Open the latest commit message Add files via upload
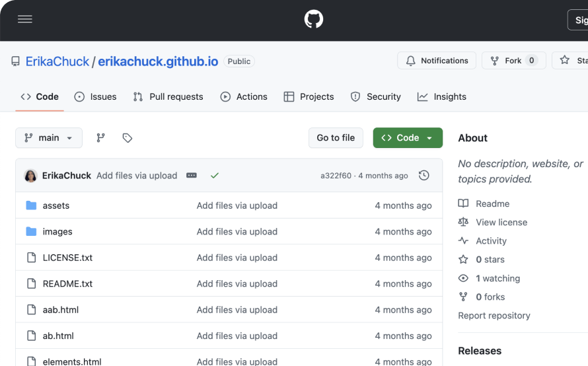Image resolution: width=588 pixels, height=366 pixels. (x=137, y=176)
